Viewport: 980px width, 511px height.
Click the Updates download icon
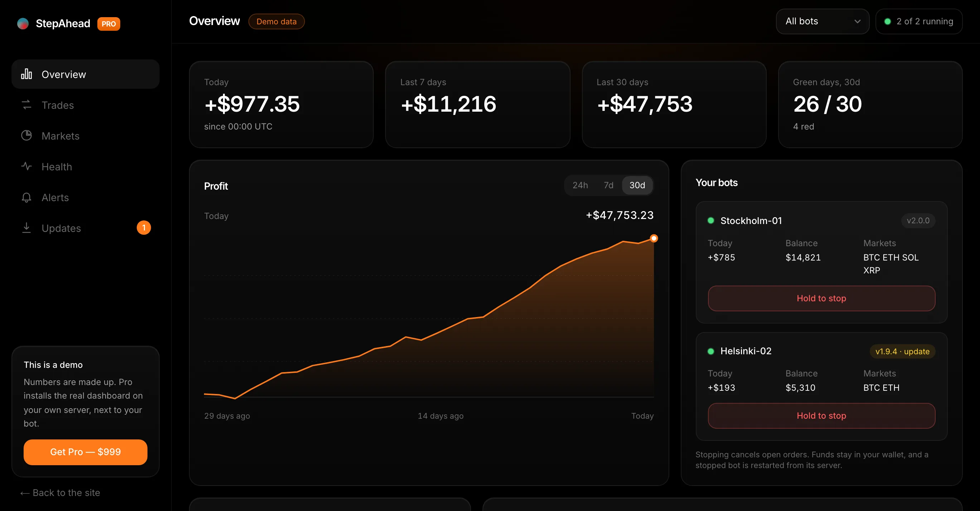pos(26,228)
